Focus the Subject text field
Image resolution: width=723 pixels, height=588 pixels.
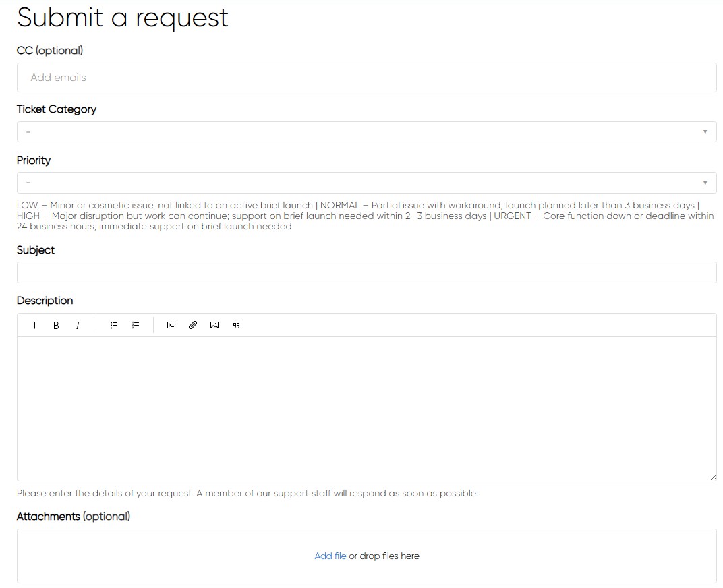[366, 272]
